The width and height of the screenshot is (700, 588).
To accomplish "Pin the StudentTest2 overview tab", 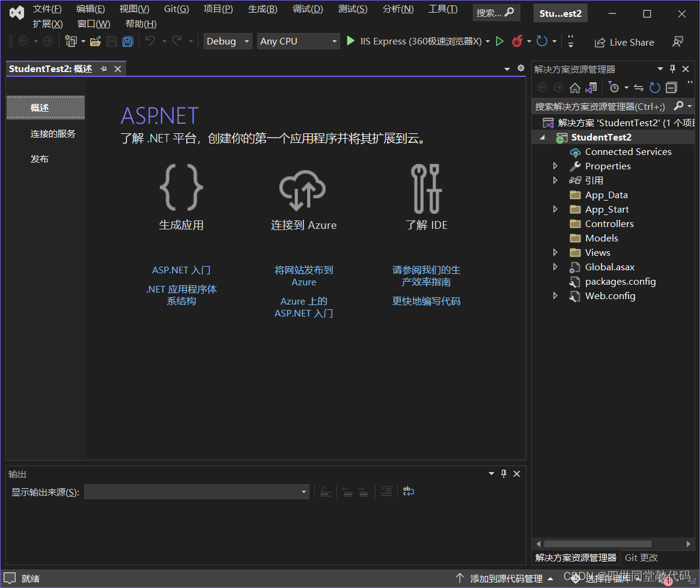I will coord(103,68).
